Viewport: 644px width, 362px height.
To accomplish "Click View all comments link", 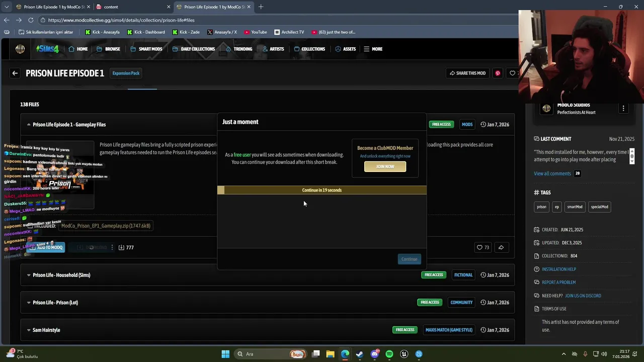I will pos(552,173).
